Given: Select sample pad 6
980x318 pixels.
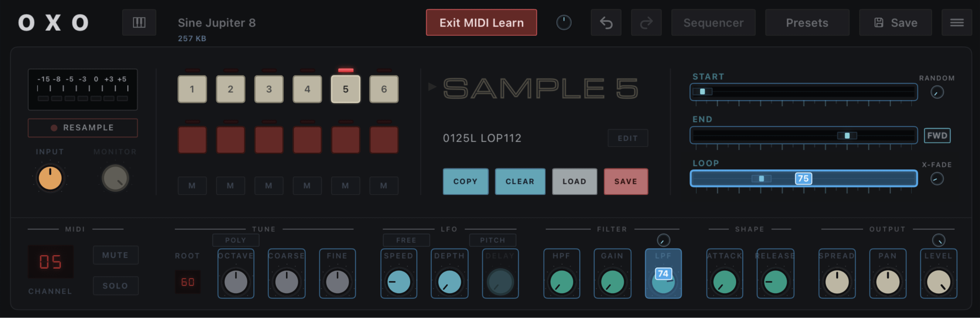Looking at the screenshot, I should (384, 89).
